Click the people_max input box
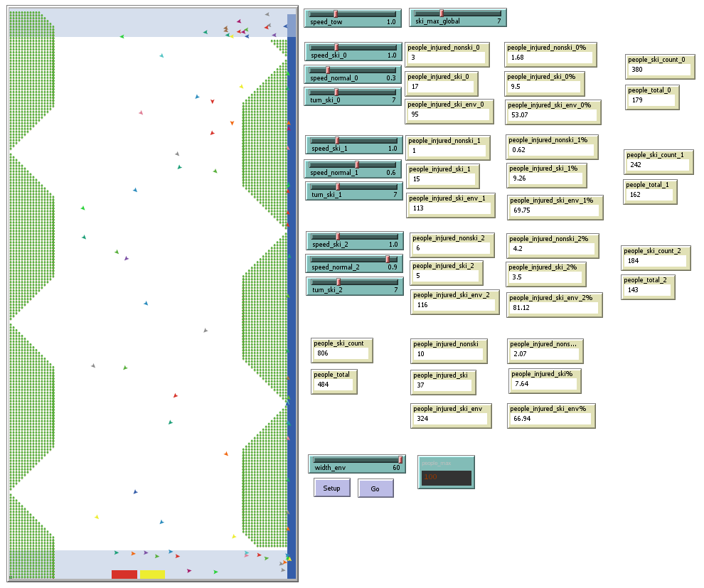The image size is (704, 588). point(447,477)
